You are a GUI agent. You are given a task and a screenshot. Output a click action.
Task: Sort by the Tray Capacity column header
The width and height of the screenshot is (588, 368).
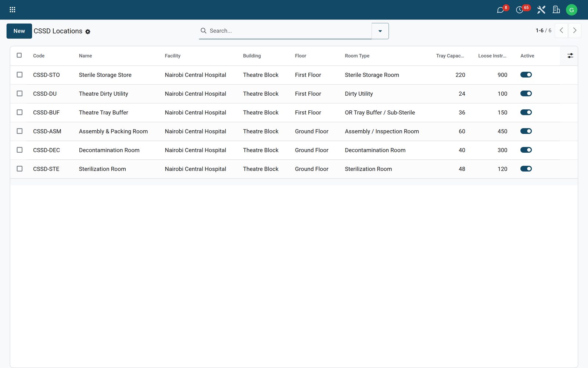(x=450, y=56)
